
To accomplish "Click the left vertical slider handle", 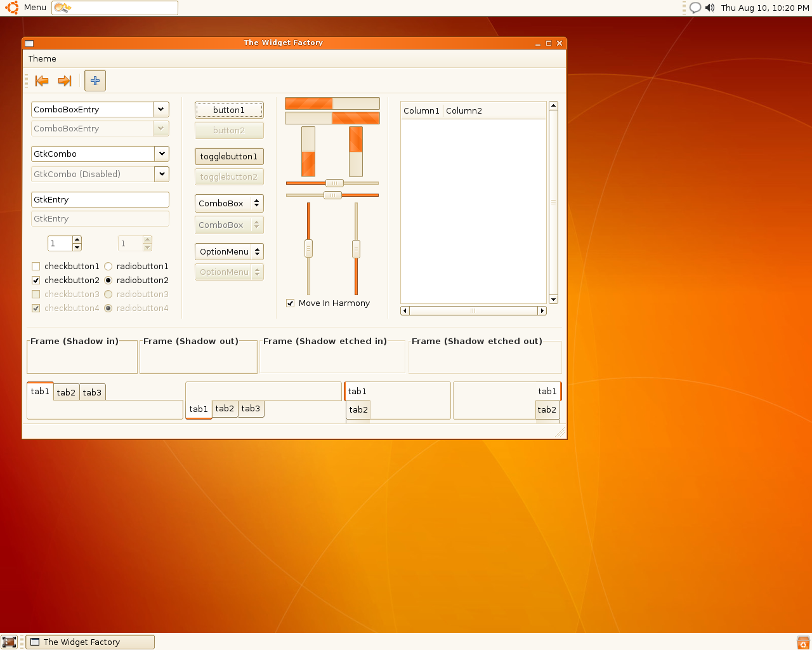I will (x=309, y=248).
